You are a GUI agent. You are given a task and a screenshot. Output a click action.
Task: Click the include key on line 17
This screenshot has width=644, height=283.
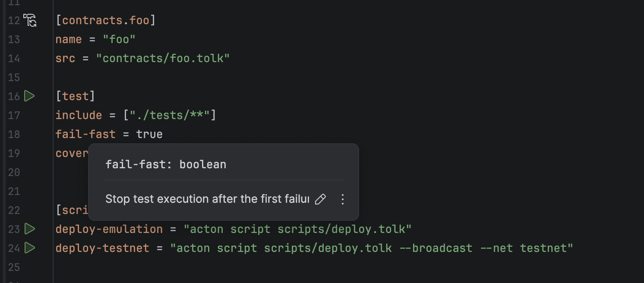[79, 115]
